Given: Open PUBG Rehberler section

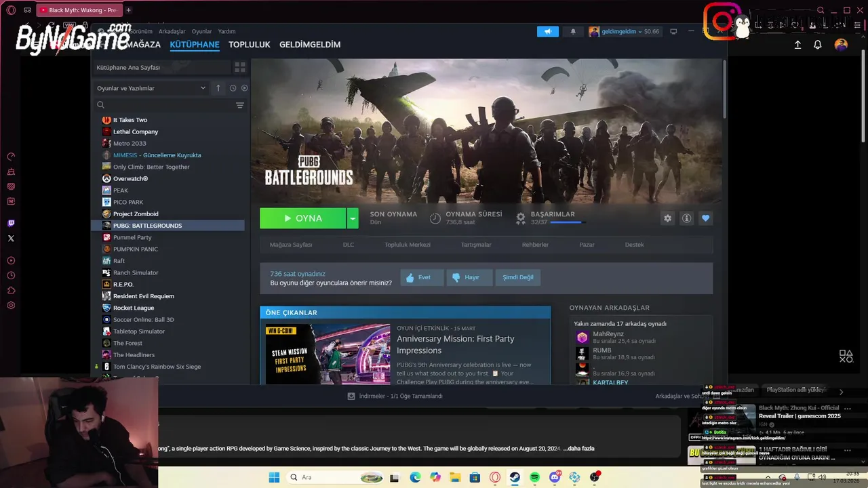Looking at the screenshot, I should point(535,245).
